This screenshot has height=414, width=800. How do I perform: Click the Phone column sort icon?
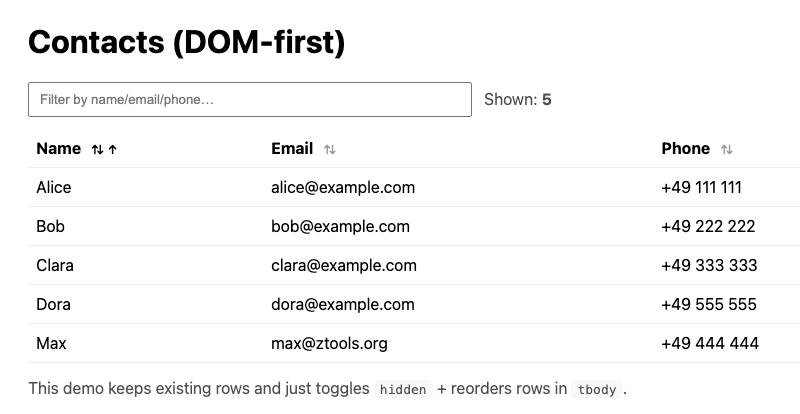pyautogui.click(x=727, y=149)
